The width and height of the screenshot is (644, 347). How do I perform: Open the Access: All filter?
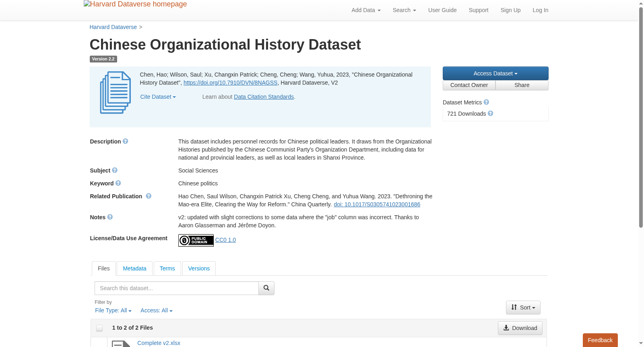(x=157, y=310)
